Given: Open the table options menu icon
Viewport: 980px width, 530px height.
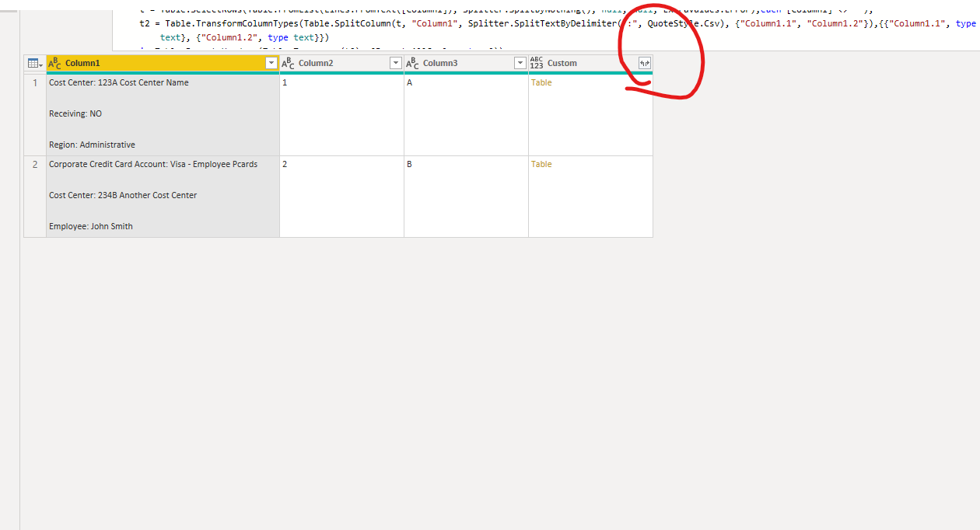Looking at the screenshot, I should pyautogui.click(x=35, y=63).
